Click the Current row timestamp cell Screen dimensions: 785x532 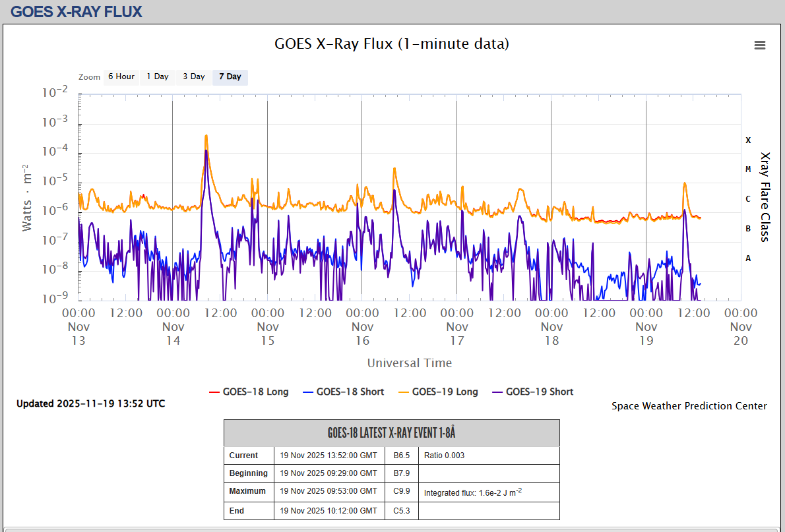point(329,455)
